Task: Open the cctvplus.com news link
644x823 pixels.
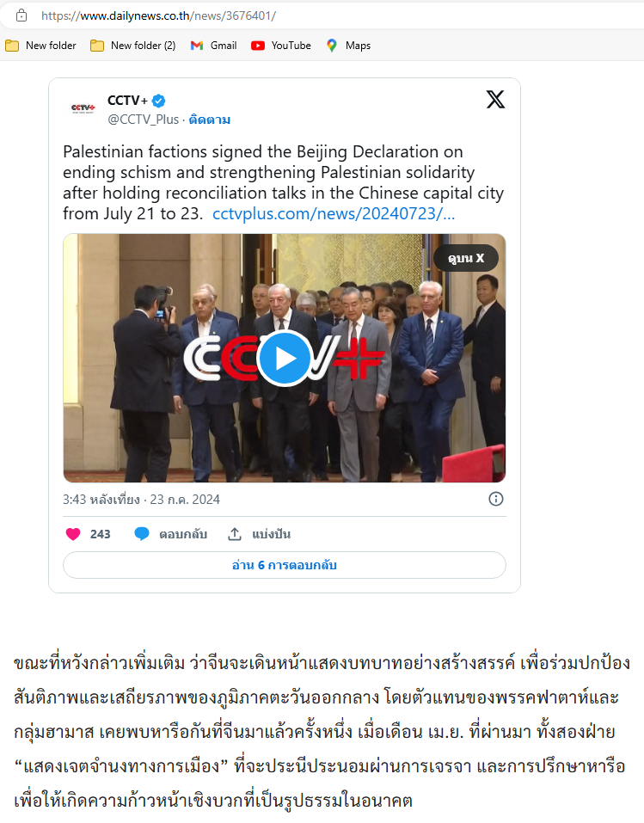Action: point(334,213)
